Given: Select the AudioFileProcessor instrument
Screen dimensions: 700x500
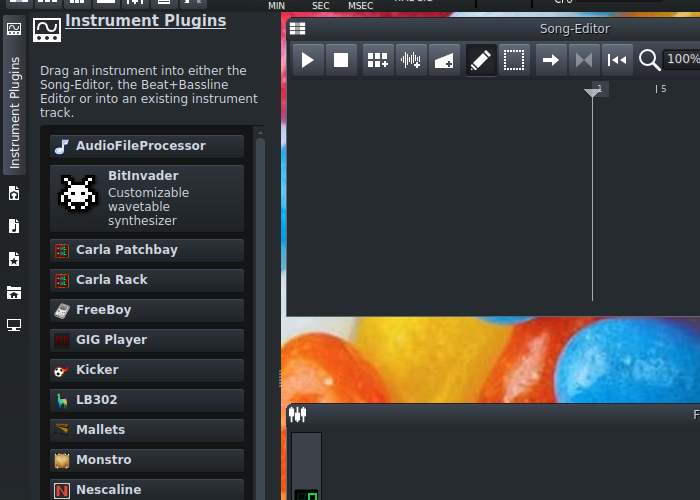Looking at the screenshot, I should (147, 146).
